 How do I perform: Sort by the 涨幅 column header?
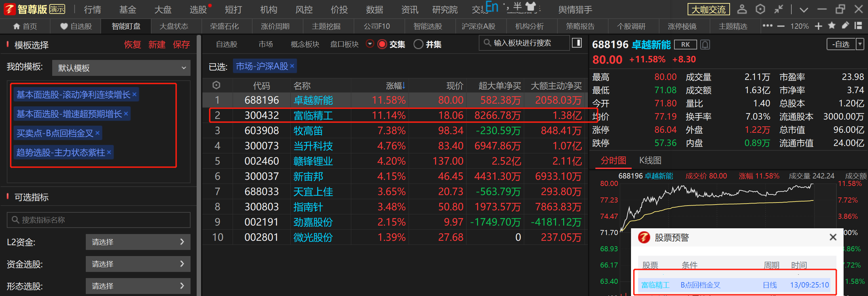click(396, 86)
